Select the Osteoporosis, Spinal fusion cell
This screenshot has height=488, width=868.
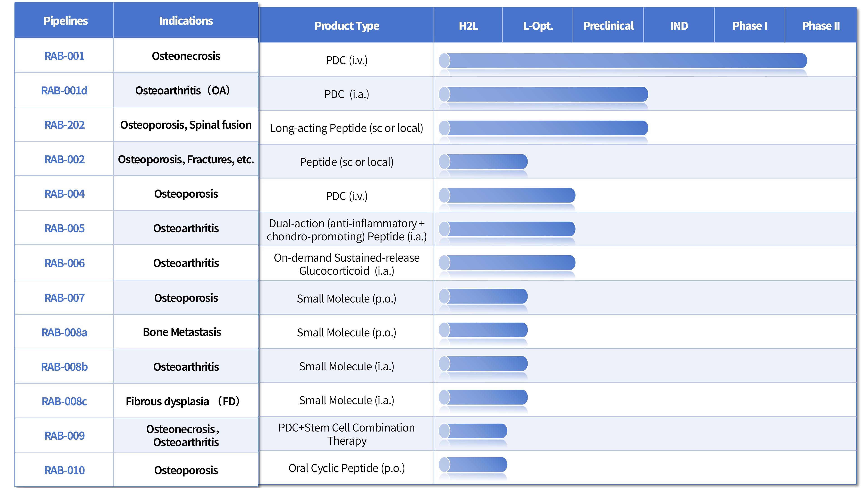186,125
